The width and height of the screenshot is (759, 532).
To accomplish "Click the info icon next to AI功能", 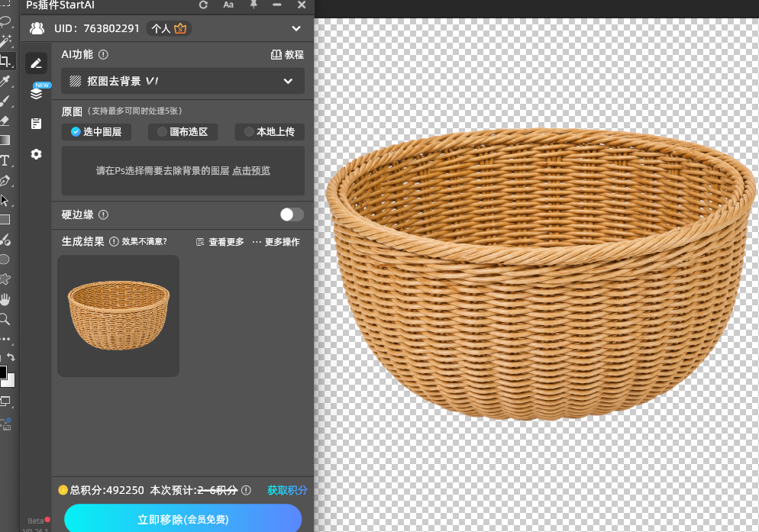I will pos(103,55).
